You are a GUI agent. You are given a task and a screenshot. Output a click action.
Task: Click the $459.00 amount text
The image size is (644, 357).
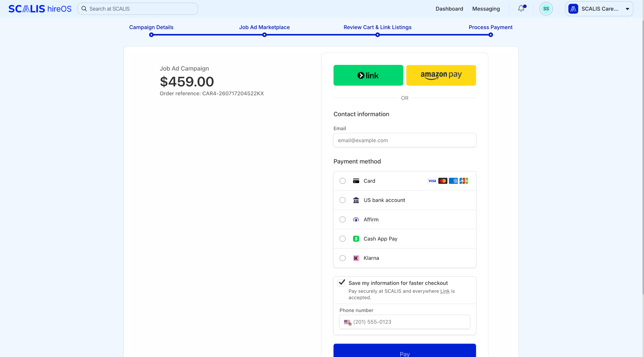(x=187, y=82)
